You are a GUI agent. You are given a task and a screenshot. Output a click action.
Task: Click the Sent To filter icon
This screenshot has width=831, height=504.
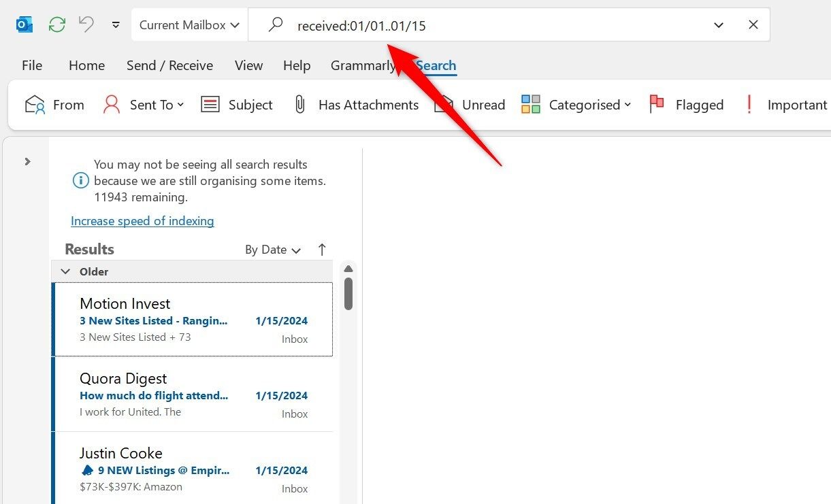point(111,104)
